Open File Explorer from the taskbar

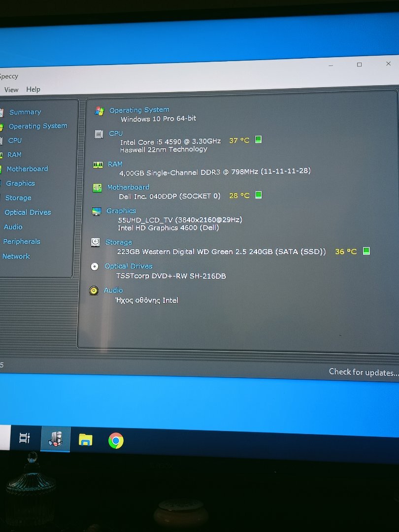point(86,440)
